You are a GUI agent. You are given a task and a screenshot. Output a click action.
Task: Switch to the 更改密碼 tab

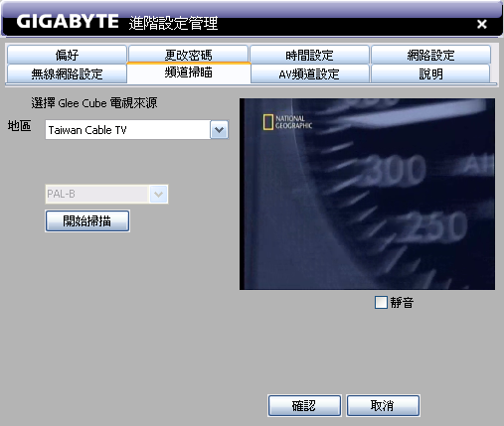coord(188,55)
